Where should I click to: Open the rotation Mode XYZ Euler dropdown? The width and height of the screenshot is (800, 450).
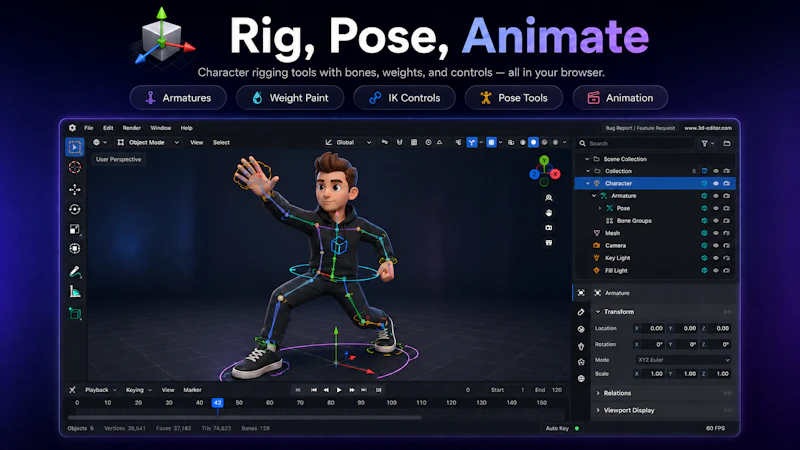683,360
